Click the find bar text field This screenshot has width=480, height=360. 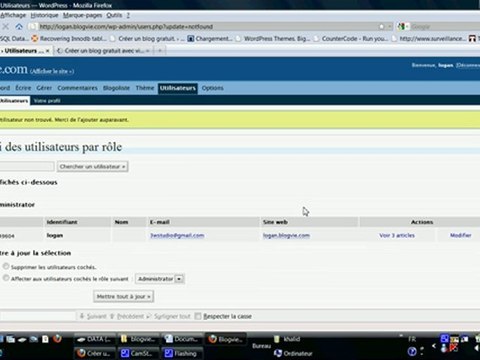point(37,316)
